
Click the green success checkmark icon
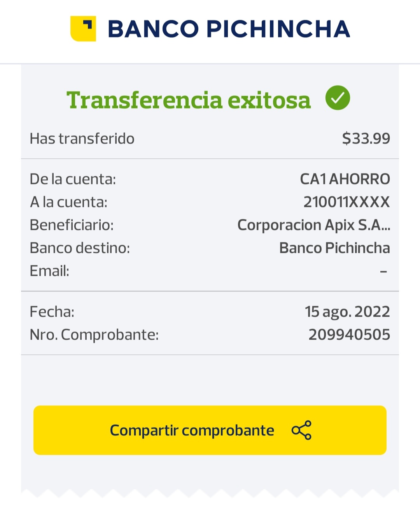click(338, 98)
